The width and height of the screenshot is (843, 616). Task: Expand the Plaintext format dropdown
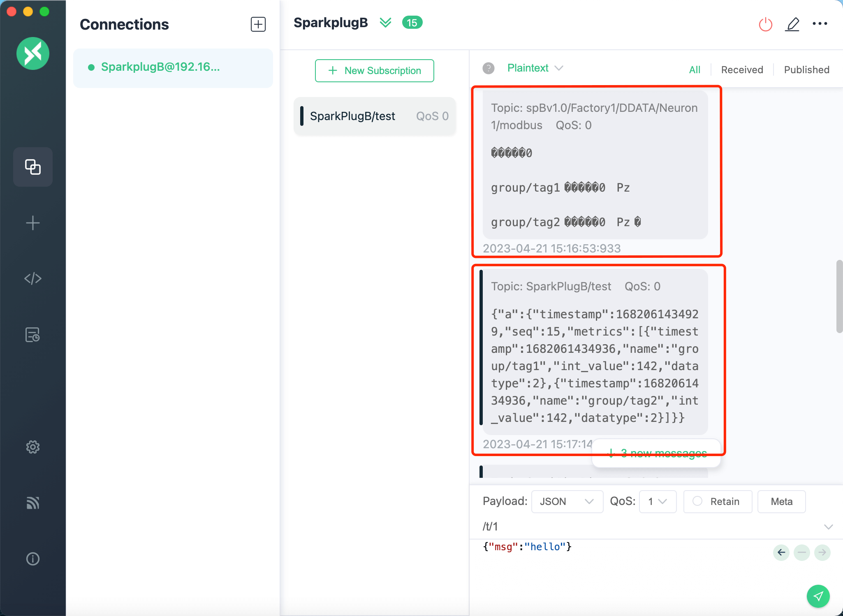click(535, 68)
